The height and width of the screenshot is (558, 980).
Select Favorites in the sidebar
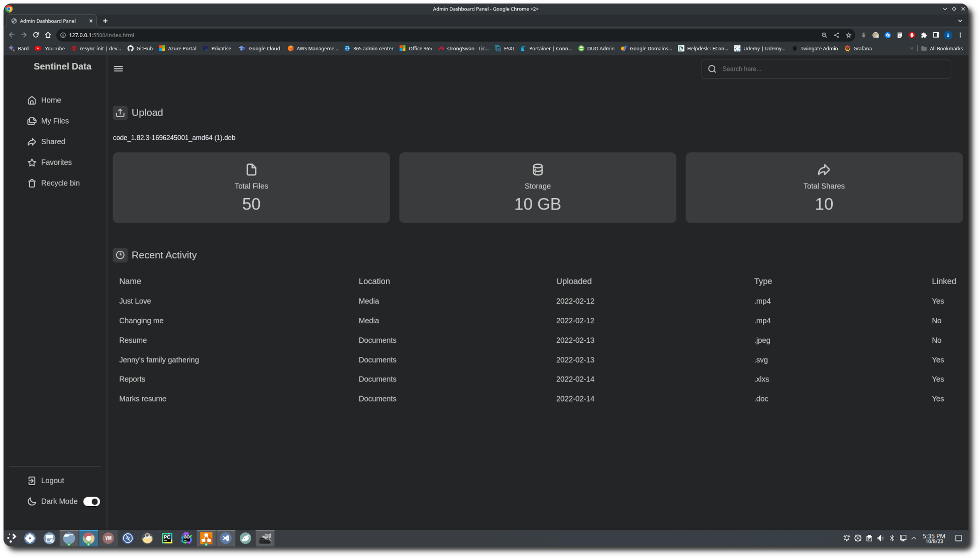click(56, 162)
